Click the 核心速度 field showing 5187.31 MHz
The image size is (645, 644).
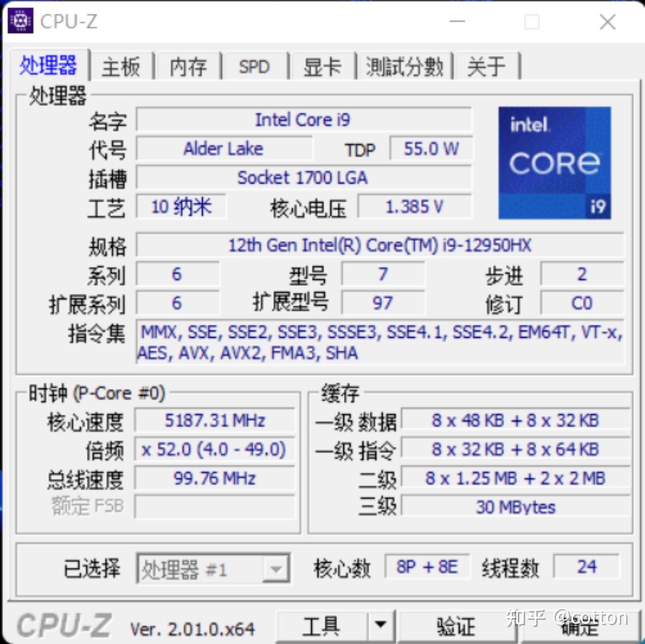pos(215,420)
